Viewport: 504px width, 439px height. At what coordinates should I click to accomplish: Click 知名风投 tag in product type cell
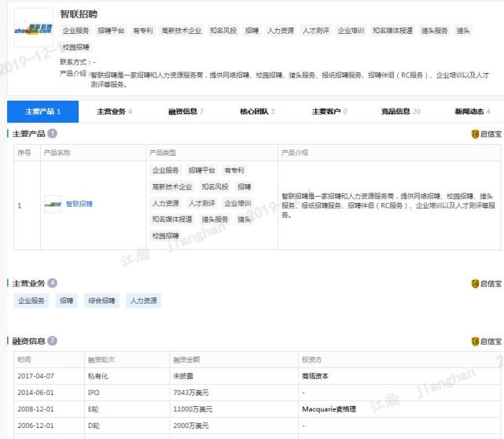215,186
